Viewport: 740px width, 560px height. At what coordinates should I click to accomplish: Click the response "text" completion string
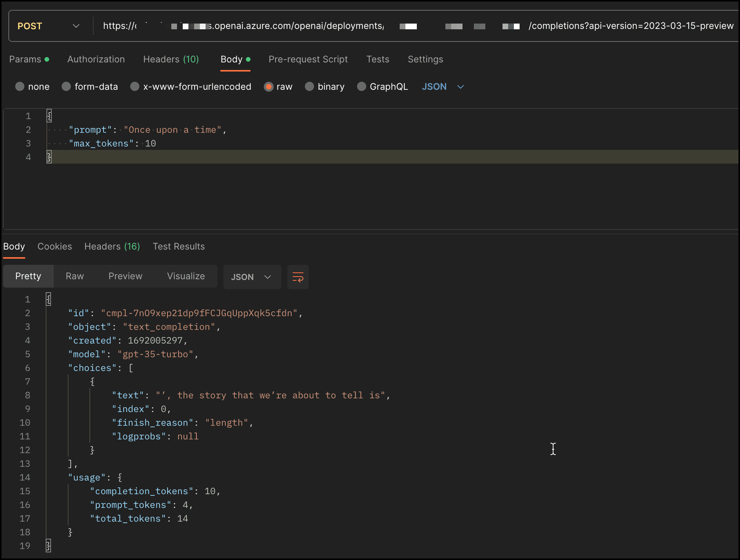point(270,395)
